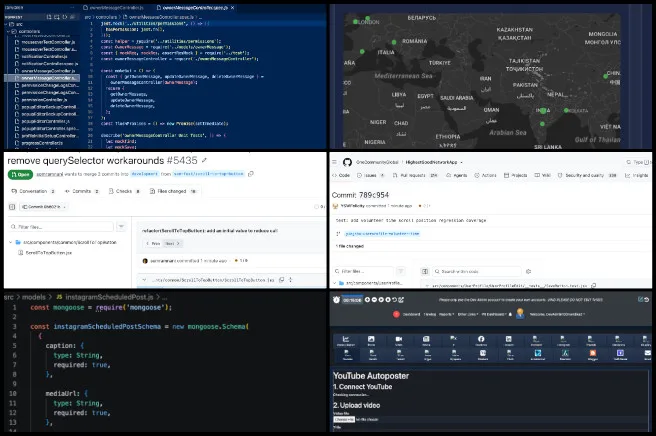Close the ownerMessageController.spec.js editor tab

[x=233, y=8]
